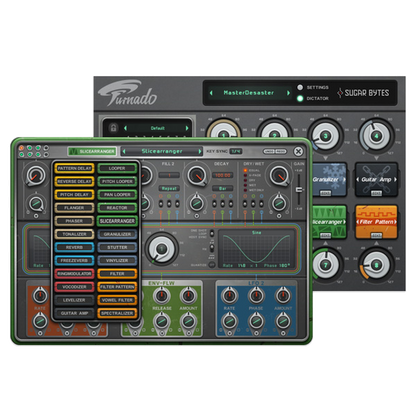Click the orange Filter Pattern effect tile
The height and width of the screenshot is (416, 416).
coord(376,222)
